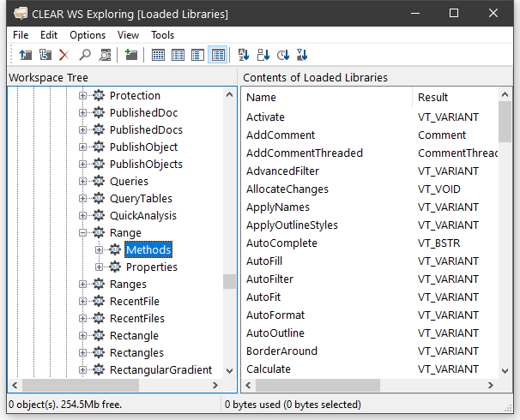Click the last sort icon in toolbar
Viewport: 520px width, 420px height.
pyautogui.click(x=302, y=55)
